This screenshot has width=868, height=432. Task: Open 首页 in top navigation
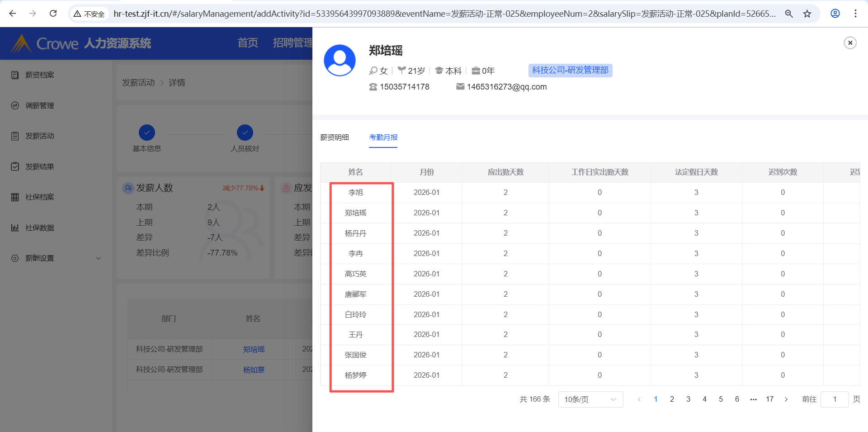coord(248,43)
